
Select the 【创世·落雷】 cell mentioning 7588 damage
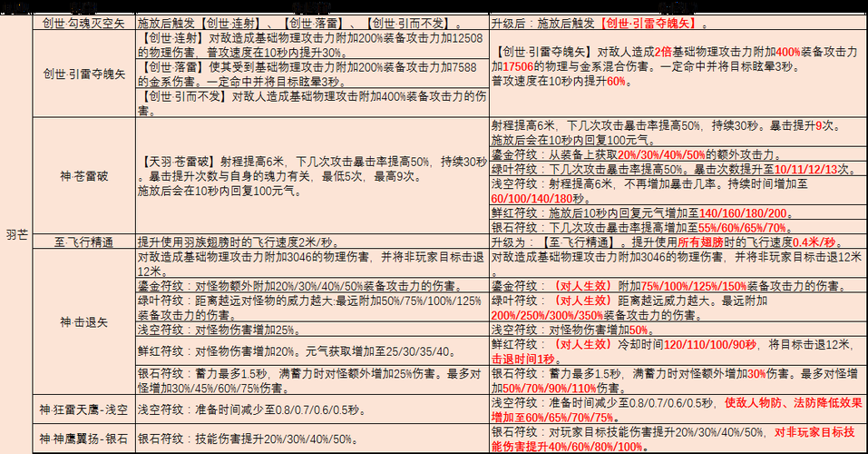click(312, 74)
